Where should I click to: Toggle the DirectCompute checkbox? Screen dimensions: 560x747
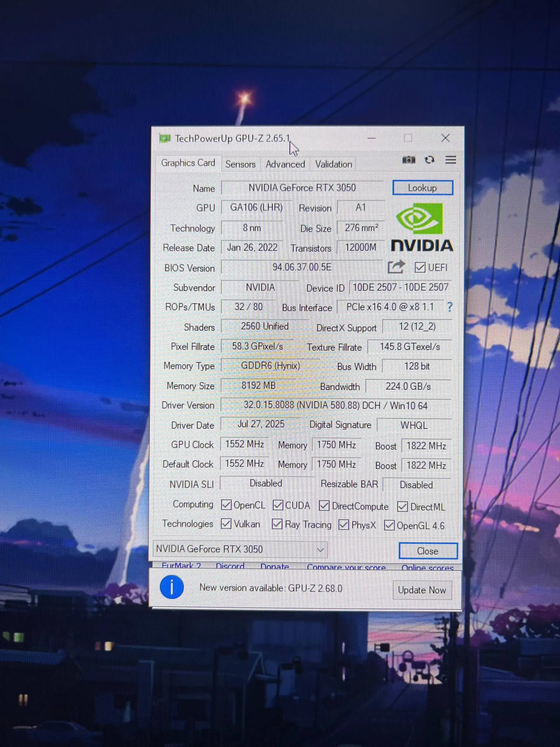coord(324,506)
